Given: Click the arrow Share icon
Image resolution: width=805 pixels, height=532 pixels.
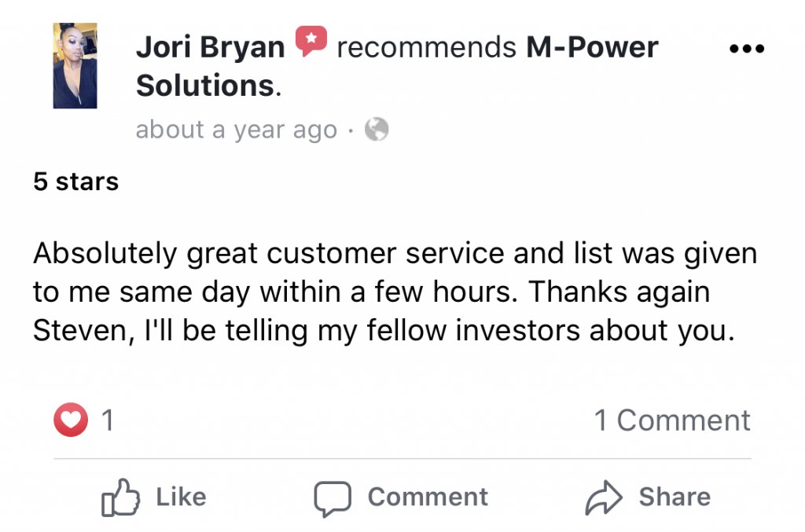Looking at the screenshot, I should coord(604,497).
